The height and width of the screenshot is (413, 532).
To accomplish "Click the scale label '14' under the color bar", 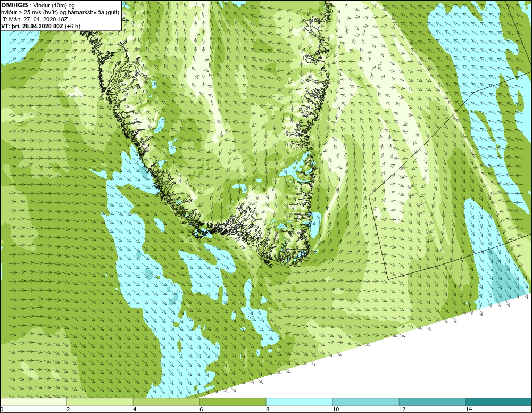I will point(469,409).
